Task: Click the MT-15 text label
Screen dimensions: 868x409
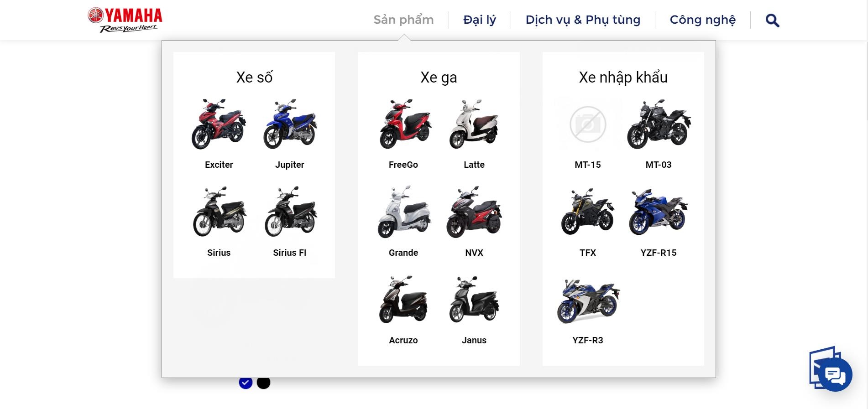Action: click(x=588, y=165)
